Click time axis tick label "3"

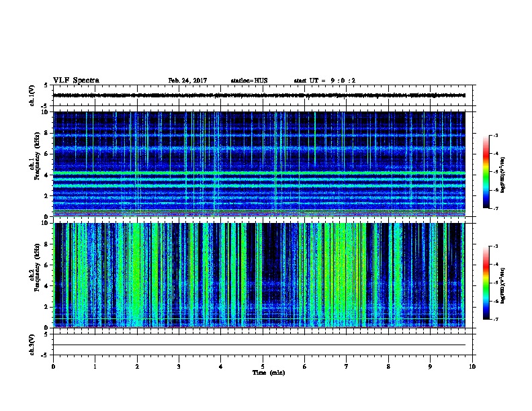click(179, 367)
